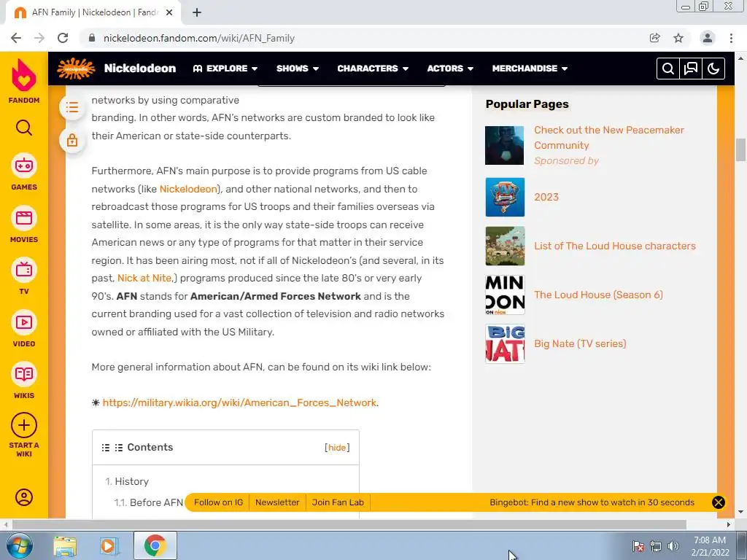Expand the Characters dropdown menu
The height and width of the screenshot is (560, 747).
click(x=373, y=69)
